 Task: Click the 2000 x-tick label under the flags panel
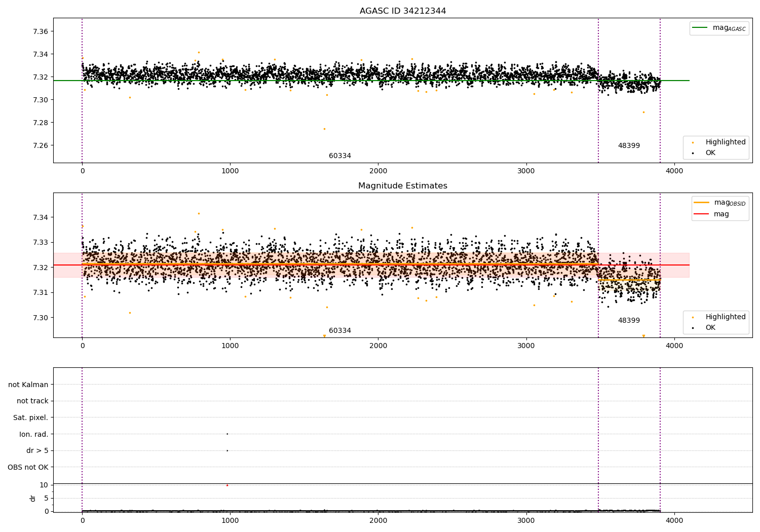378,520
